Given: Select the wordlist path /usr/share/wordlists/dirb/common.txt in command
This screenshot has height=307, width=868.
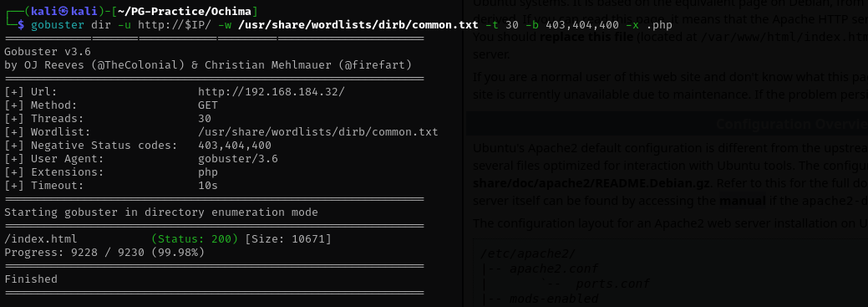Looking at the screenshot, I should [359, 25].
